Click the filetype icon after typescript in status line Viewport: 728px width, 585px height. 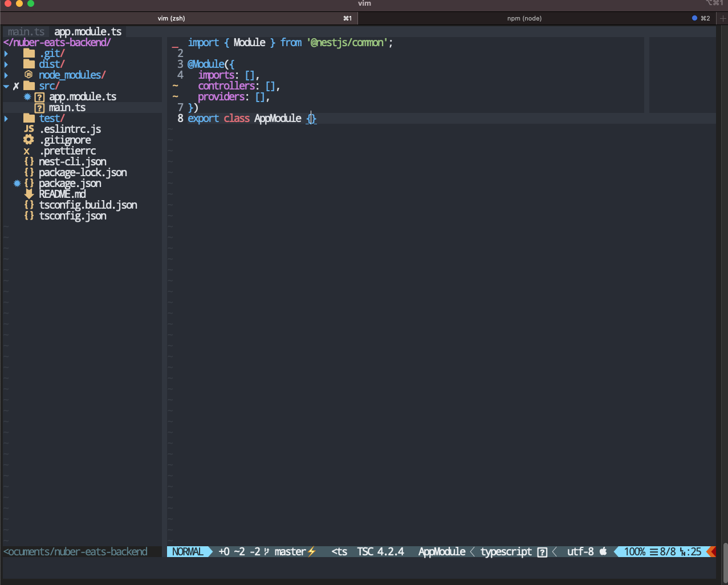pos(542,552)
